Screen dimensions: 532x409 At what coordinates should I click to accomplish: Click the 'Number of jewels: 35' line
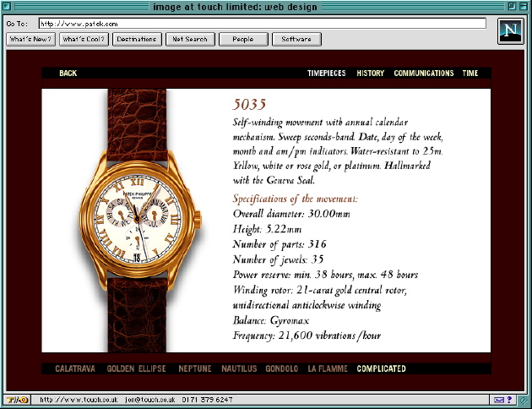coord(278,259)
